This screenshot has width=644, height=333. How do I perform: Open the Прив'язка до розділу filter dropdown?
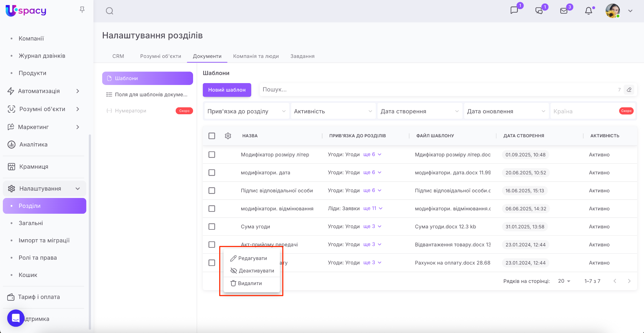click(x=246, y=111)
